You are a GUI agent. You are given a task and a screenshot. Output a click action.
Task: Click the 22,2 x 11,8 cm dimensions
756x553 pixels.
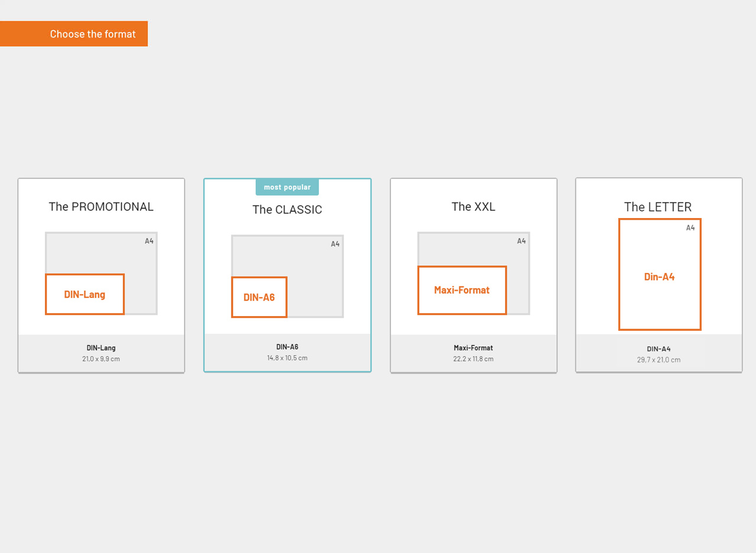[x=473, y=359]
